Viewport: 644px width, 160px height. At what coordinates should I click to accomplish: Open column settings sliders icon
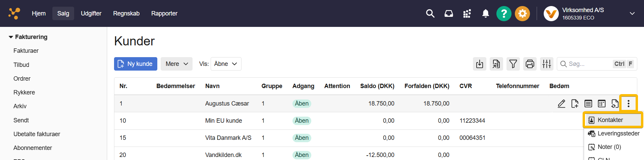click(x=546, y=64)
